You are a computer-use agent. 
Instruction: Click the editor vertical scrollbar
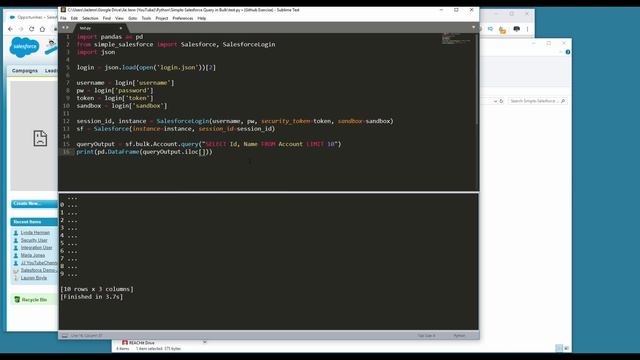coord(476,78)
